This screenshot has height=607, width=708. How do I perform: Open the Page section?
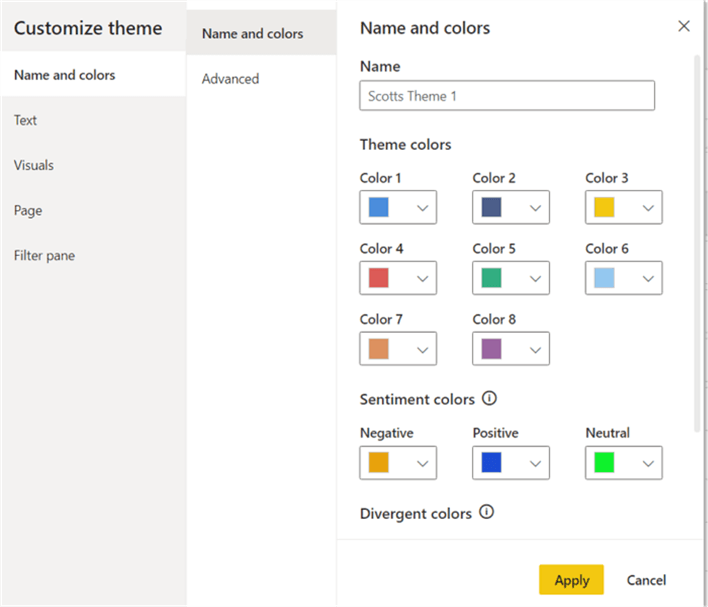pyautogui.click(x=93, y=210)
